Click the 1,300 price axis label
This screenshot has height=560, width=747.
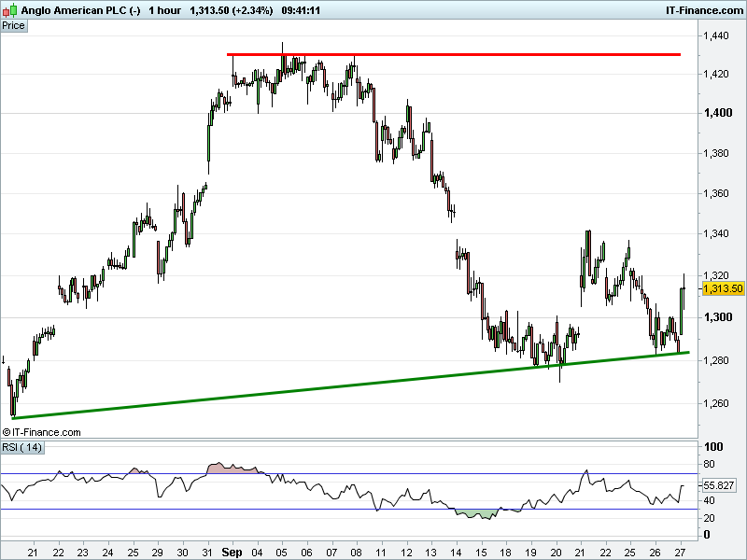(718, 317)
